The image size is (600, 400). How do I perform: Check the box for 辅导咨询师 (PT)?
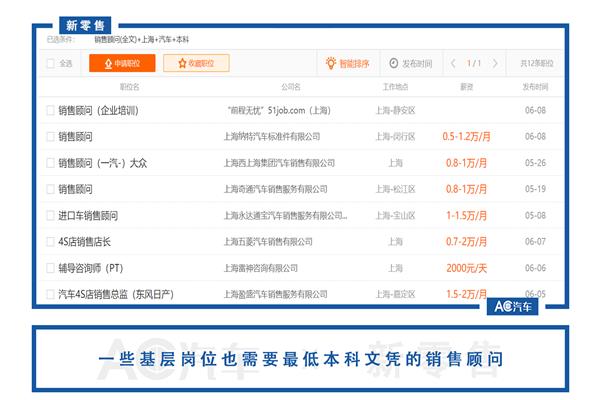(51, 268)
